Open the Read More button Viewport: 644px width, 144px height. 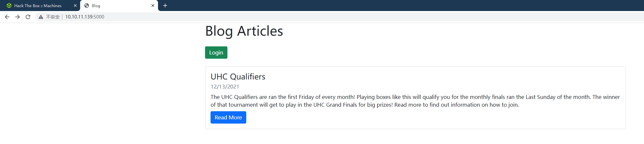(228, 117)
